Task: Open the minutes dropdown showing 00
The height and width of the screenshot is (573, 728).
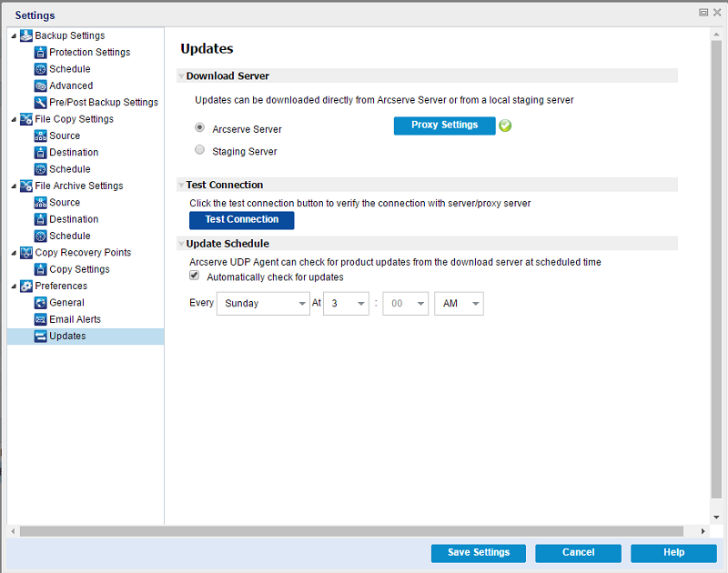Action: 405,304
